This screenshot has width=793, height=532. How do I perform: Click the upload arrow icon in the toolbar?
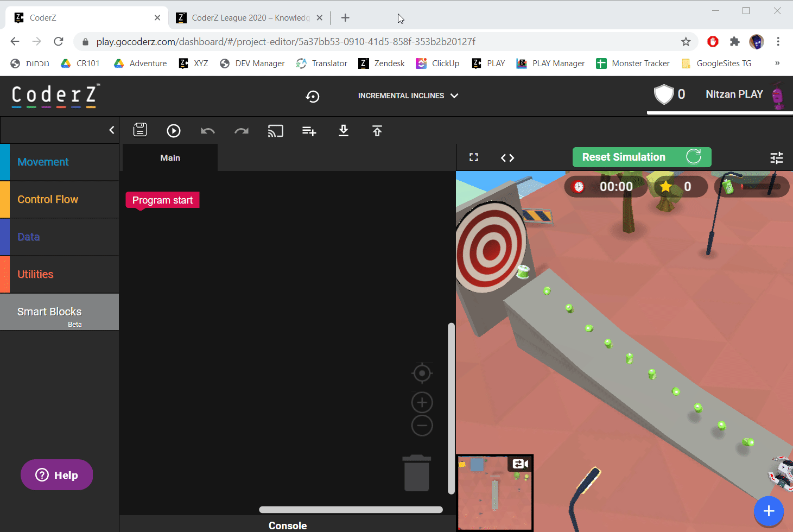coord(377,131)
